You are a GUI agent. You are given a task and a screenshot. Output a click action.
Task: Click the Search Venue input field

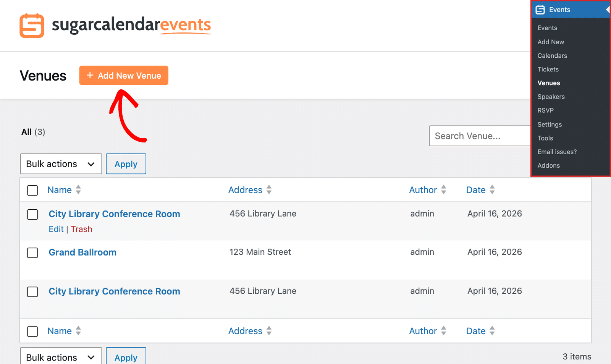(x=480, y=136)
